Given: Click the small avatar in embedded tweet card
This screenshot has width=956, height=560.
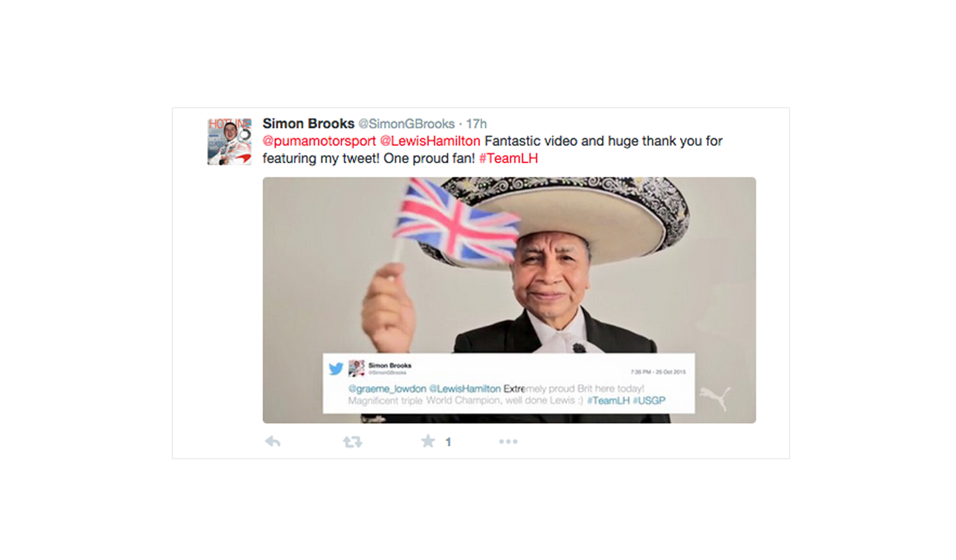Looking at the screenshot, I should (357, 368).
